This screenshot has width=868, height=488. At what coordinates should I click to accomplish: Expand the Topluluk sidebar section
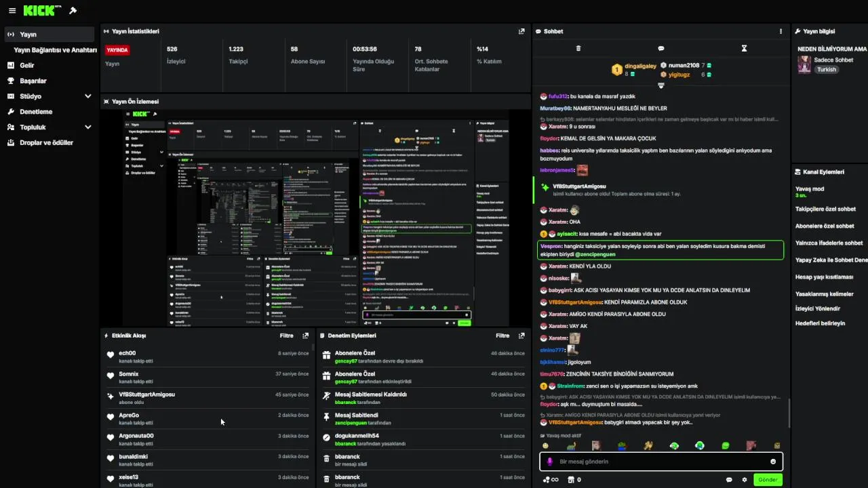pyautogui.click(x=87, y=127)
